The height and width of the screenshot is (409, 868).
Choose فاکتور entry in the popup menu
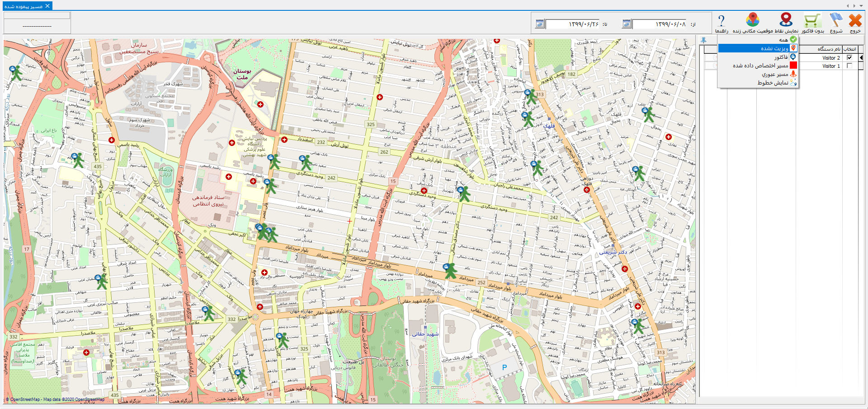pyautogui.click(x=780, y=57)
